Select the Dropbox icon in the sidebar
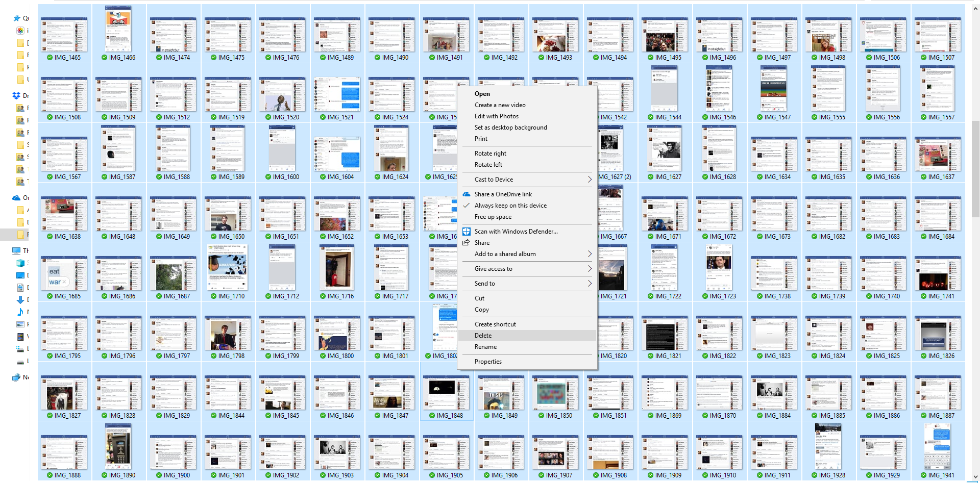 coord(16,96)
